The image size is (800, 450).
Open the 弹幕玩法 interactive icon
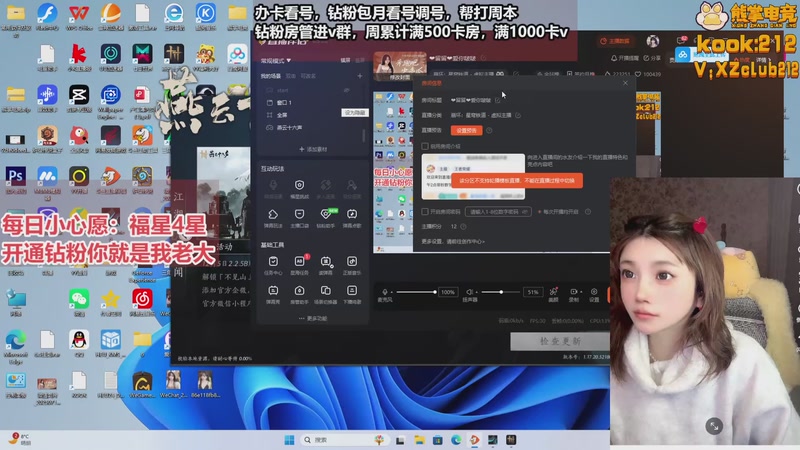point(273,214)
